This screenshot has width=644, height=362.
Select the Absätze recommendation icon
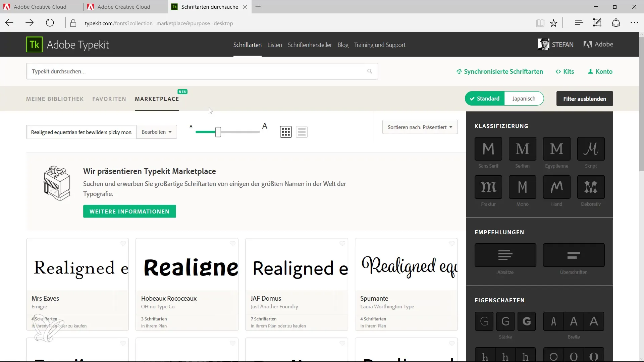(x=505, y=255)
